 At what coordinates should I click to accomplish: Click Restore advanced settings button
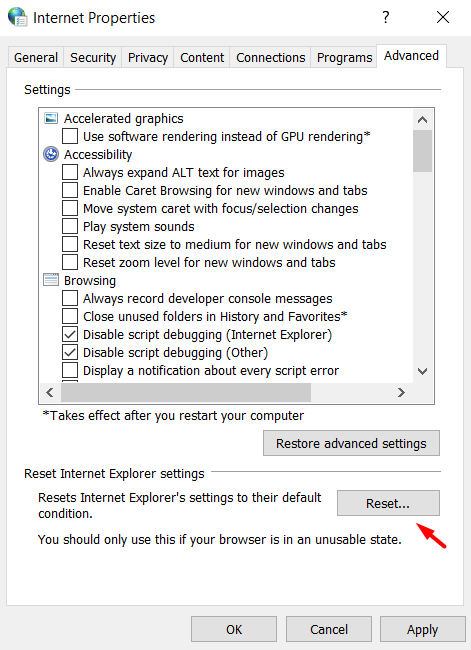351,443
